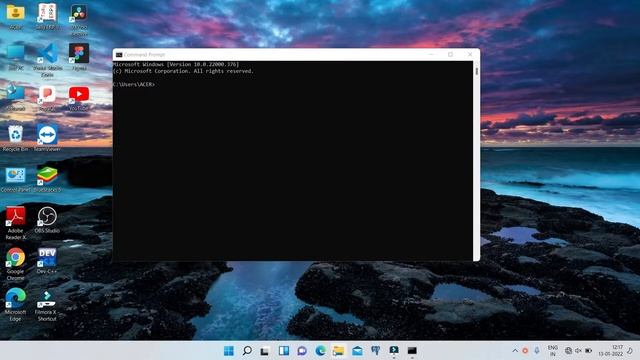Click the Command Prompt title bar icon
This screenshot has height=360, width=640.
pyautogui.click(x=119, y=54)
